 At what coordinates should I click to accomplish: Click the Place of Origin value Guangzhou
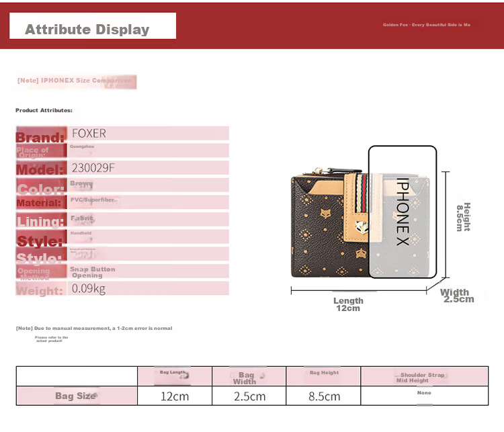click(x=82, y=146)
